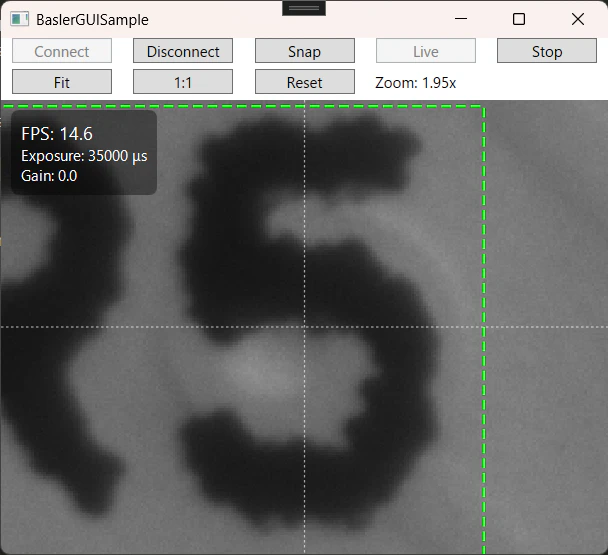Minimize the BaslerGUISample window
Image resolution: width=608 pixels, height=555 pixels.
click(x=461, y=19)
